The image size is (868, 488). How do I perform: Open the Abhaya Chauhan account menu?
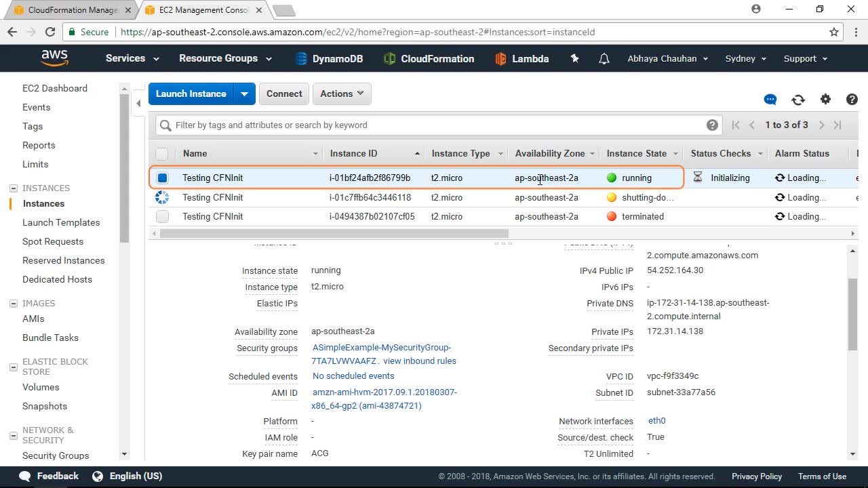pyautogui.click(x=668, y=58)
